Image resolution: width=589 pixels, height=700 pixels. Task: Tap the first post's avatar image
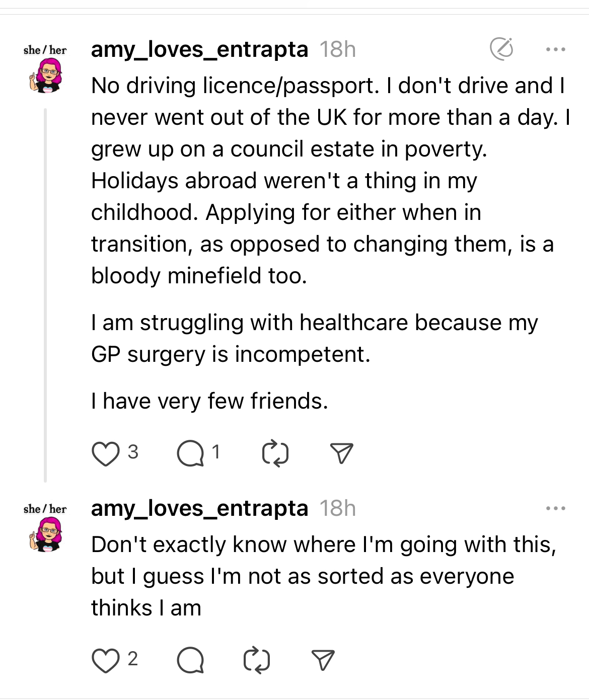pyautogui.click(x=46, y=75)
